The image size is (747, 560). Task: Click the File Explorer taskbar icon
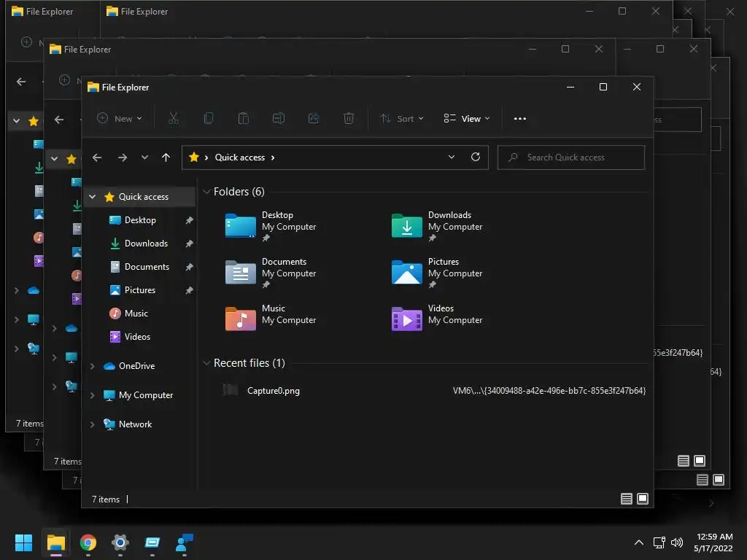(55, 542)
